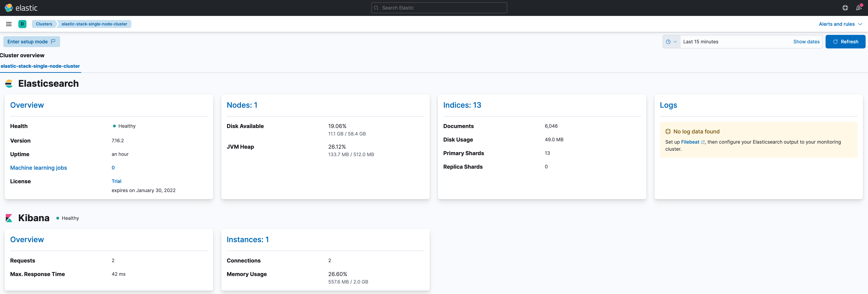Open the newsfeed notifications icon
Viewport: 868px width, 294px height.
tap(858, 8)
